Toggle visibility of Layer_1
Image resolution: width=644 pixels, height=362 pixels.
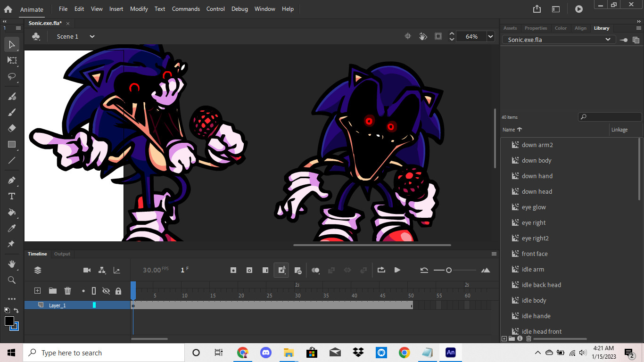pyautogui.click(x=106, y=305)
